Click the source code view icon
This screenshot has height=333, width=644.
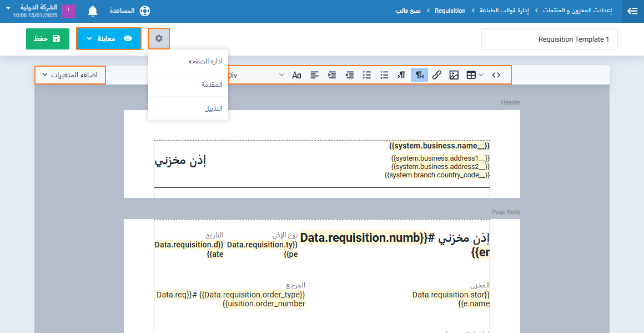click(496, 75)
